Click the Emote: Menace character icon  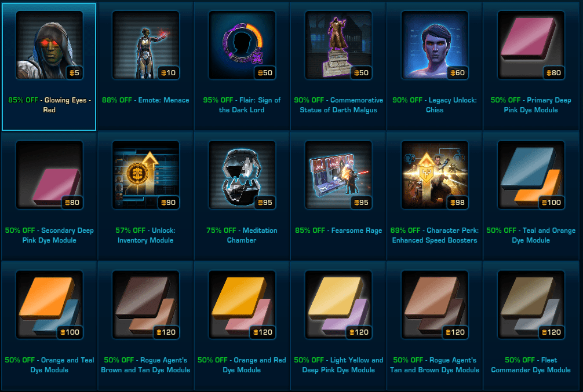click(x=145, y=45)
